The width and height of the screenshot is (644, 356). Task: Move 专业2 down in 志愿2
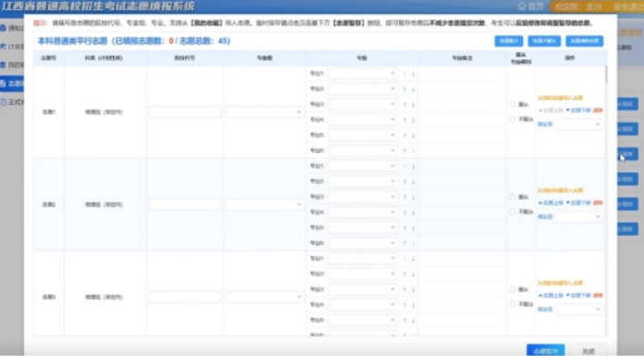(x=414, y=181)
